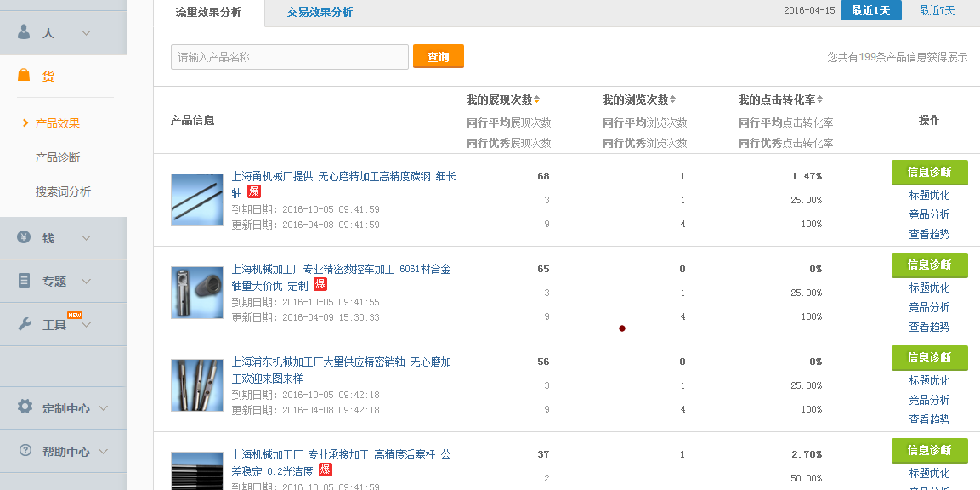Click the shopping bag icon for 货
Viewport: 980px width, 490px height.
(24, 76)
